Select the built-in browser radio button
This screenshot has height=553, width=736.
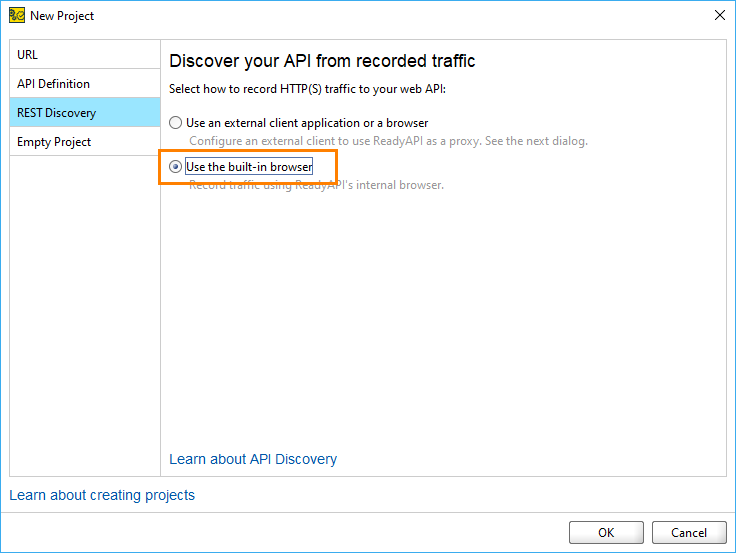pos(176,167)
